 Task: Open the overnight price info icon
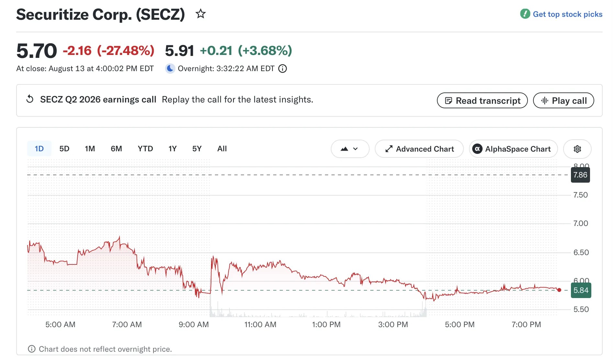click(x=283, y=69)
